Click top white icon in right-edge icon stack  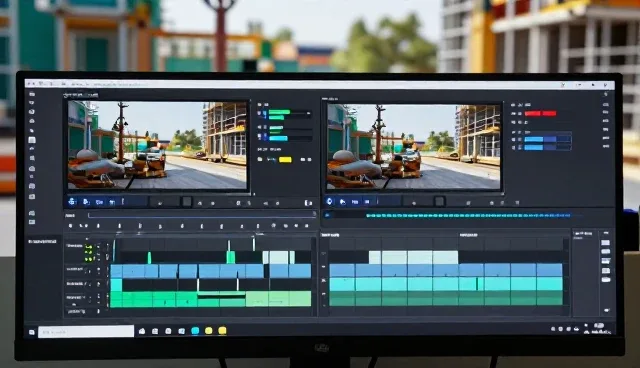pos(606,243)
